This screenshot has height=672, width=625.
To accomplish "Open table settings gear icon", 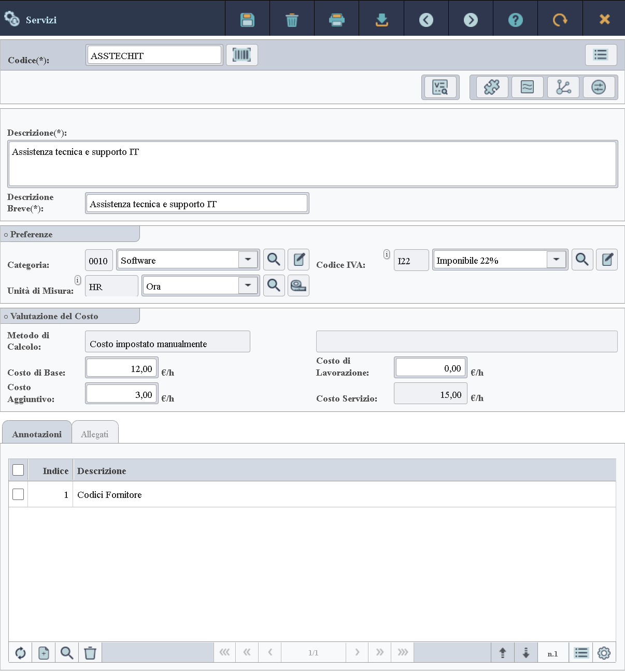I will click(x=604, y=653).
